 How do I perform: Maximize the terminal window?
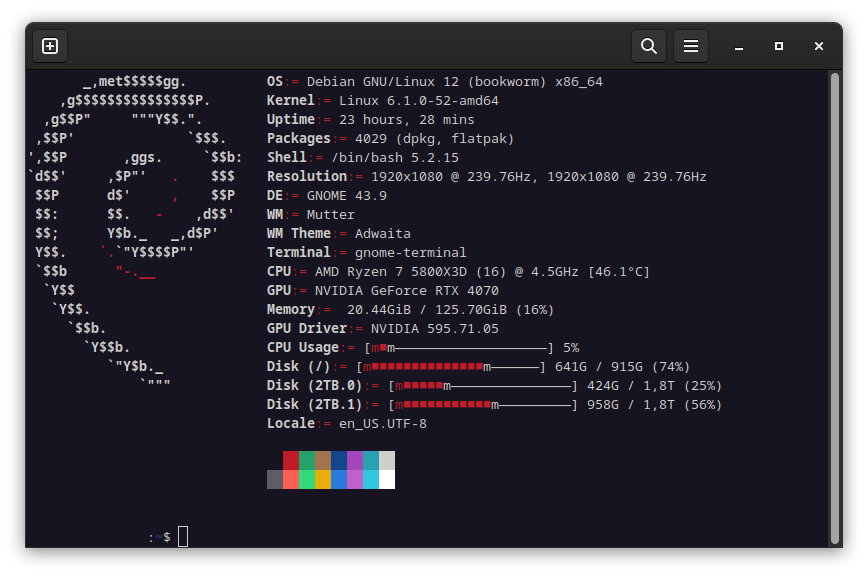pos(778,46)
